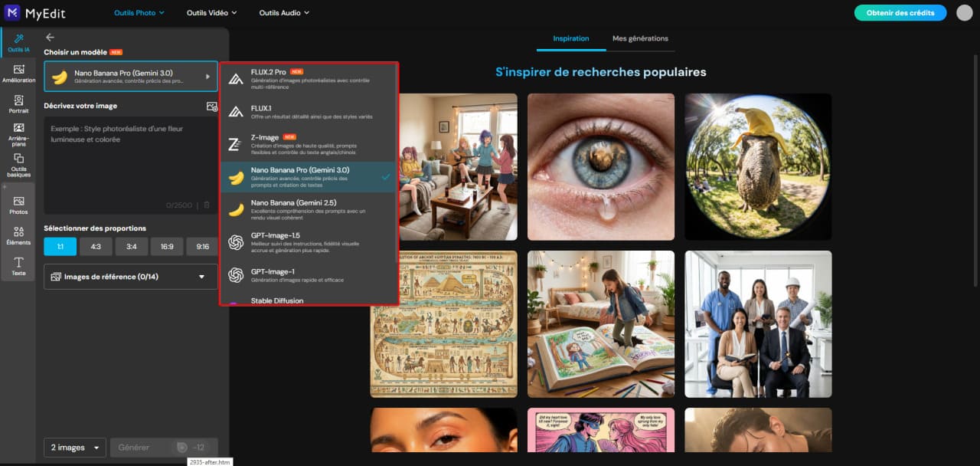Open the Outils IA sidebar panel
This screenshot has height=466, width=980.
(x=18, y=43)
